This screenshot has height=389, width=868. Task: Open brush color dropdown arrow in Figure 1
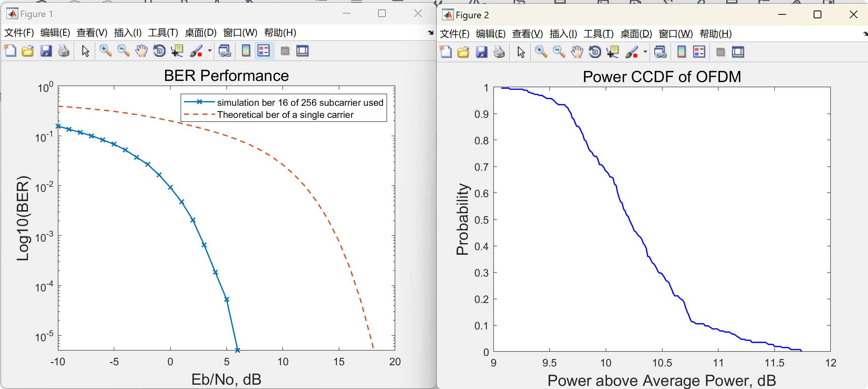[209, 51]
